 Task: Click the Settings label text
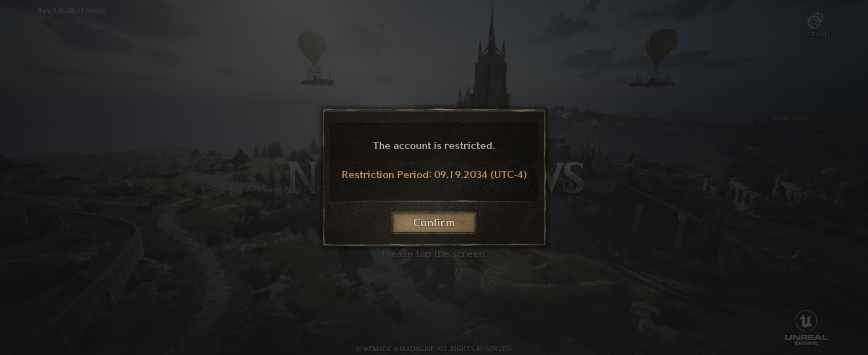pyautogui.click(x=816, y=34)
